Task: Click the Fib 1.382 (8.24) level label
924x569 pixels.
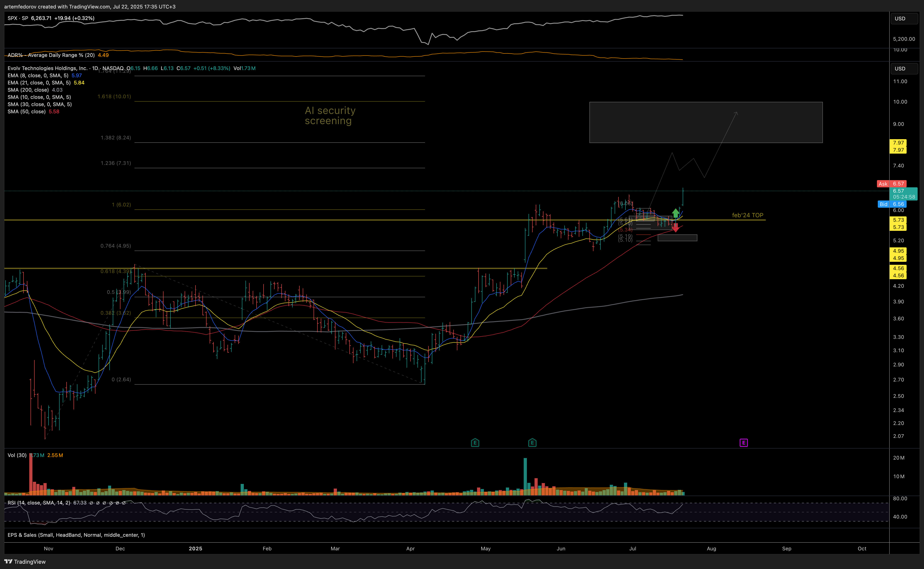Action: point(116,137)
